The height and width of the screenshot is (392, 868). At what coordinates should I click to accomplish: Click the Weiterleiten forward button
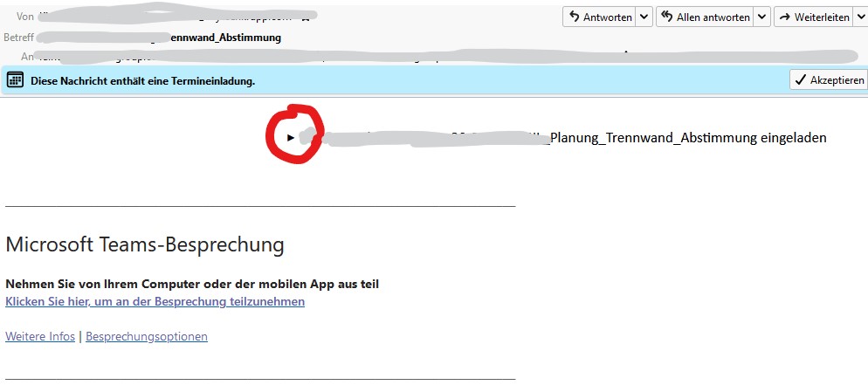(x=814, y=17)
